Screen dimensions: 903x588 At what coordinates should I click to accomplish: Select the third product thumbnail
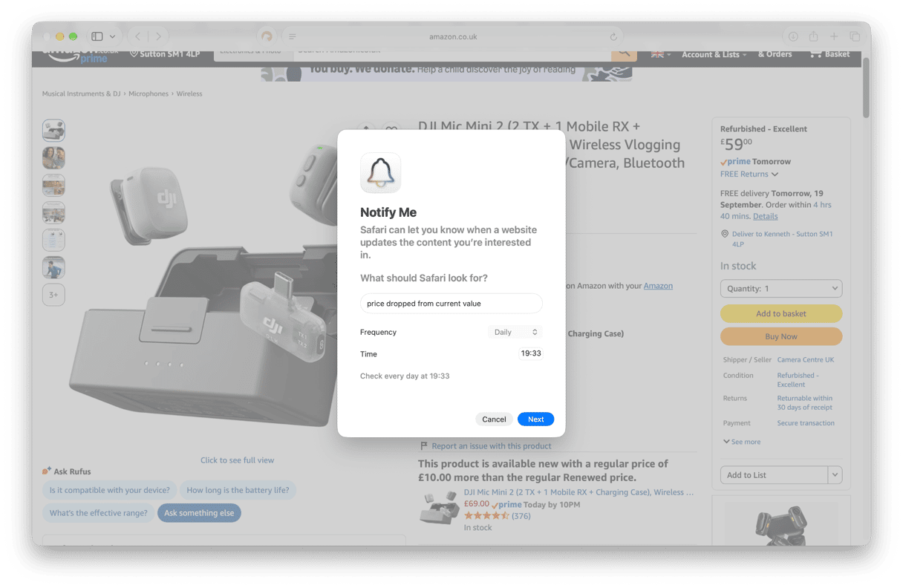tap(53, 185)
